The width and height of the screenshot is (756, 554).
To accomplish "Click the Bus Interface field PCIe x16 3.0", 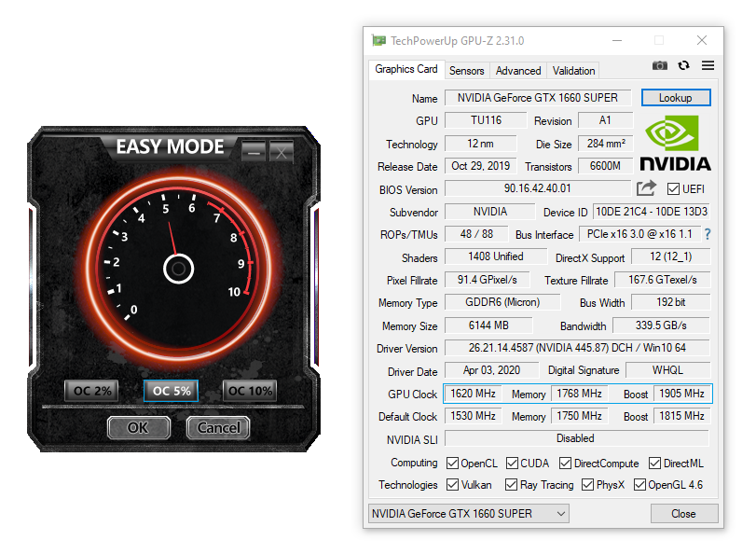I will click(x=639, y=234).
